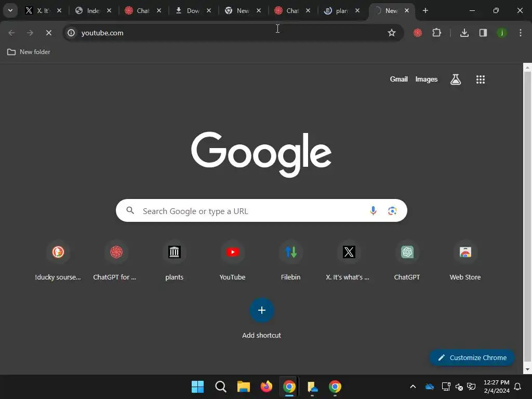Open the profile avatar j
Screen dimensions: 532x399
coord(502,33)
